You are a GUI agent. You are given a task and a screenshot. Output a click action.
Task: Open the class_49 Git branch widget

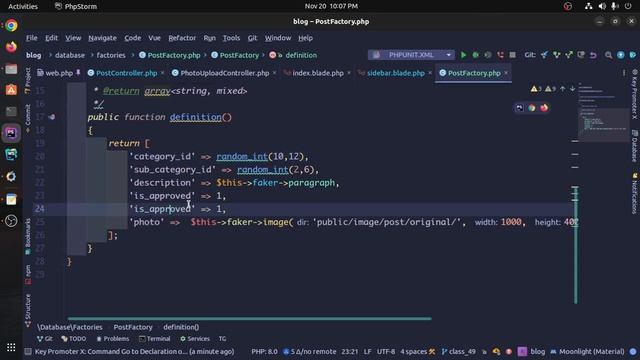(x=458, y=351)
